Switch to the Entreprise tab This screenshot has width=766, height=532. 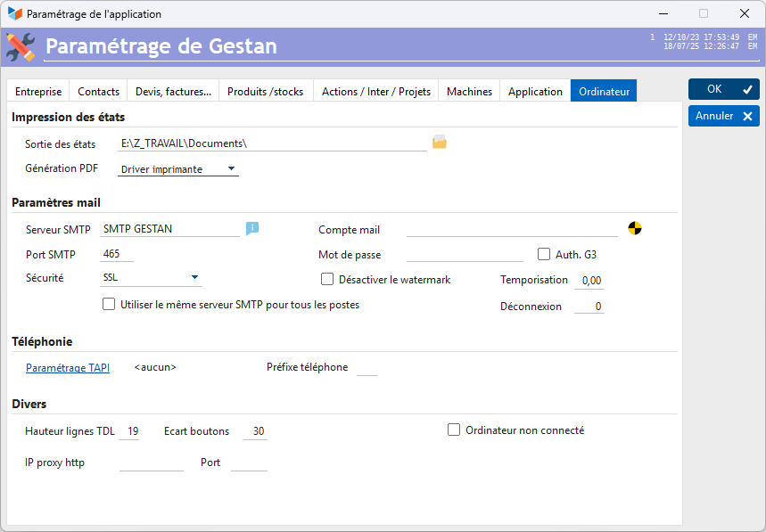click(38, 91)
